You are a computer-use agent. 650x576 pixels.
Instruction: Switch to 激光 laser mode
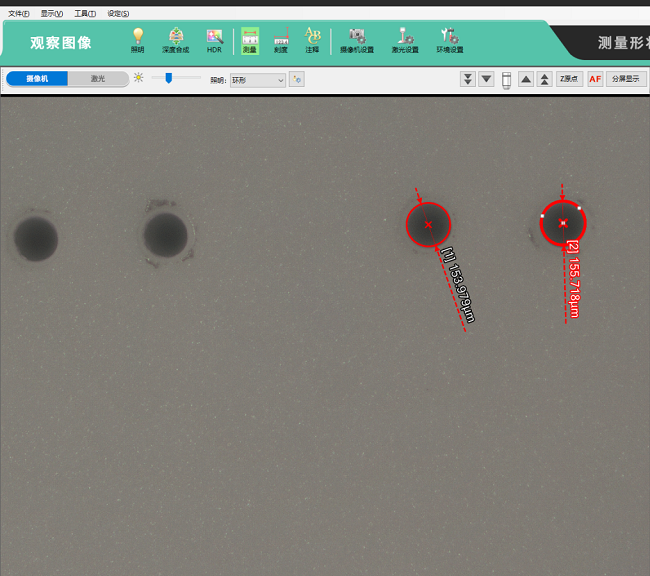pos(98,78)
